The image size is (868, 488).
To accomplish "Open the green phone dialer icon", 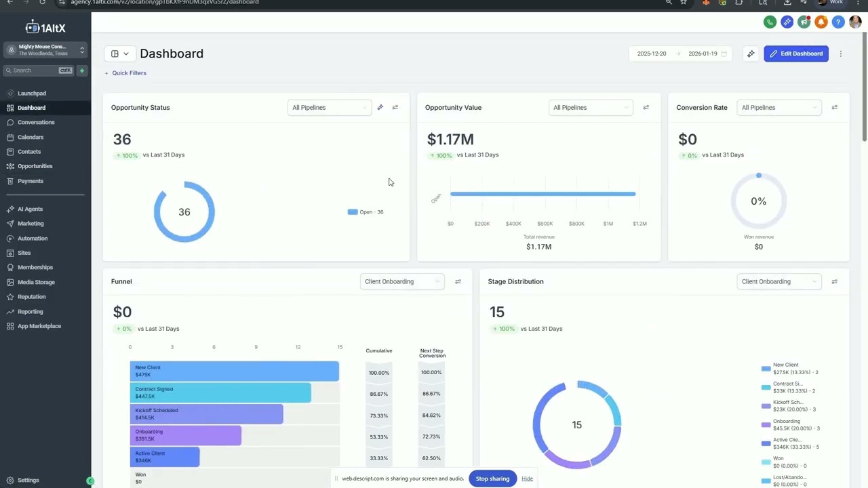I will click(770, 22).
